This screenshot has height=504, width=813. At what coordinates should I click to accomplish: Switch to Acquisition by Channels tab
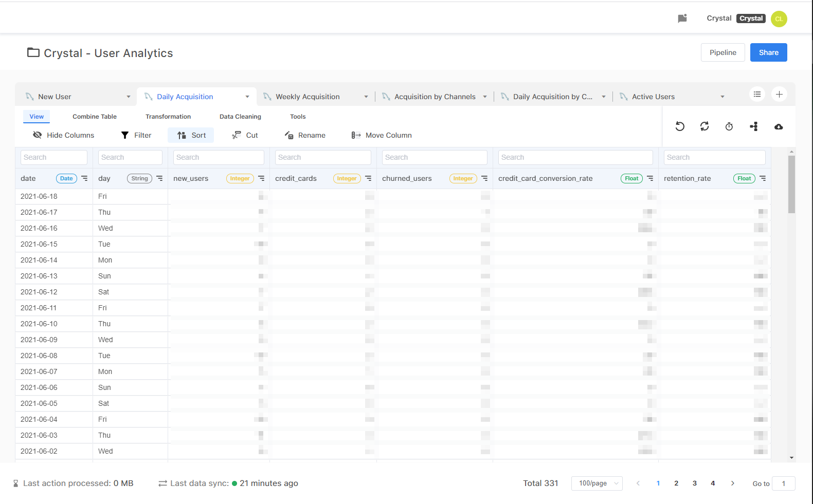[435, 97]
